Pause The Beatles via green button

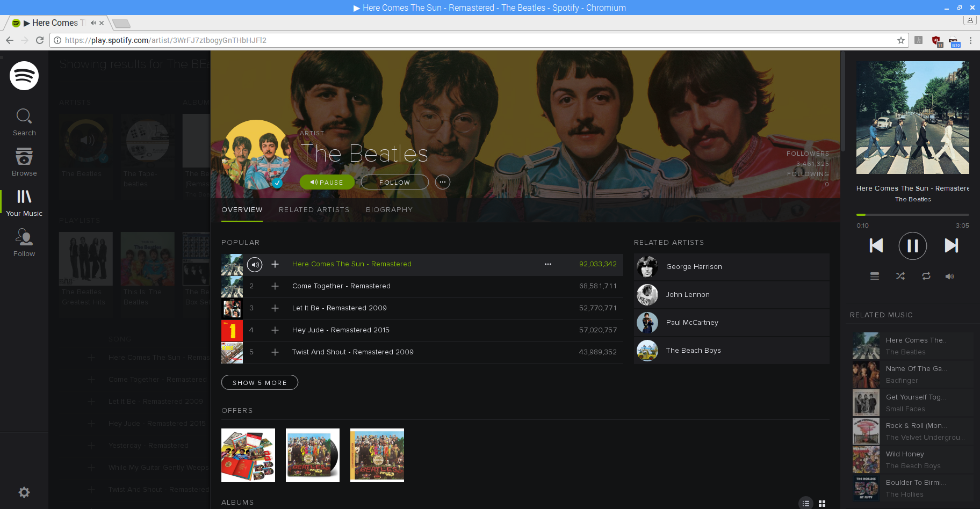(x=327, y=182)
